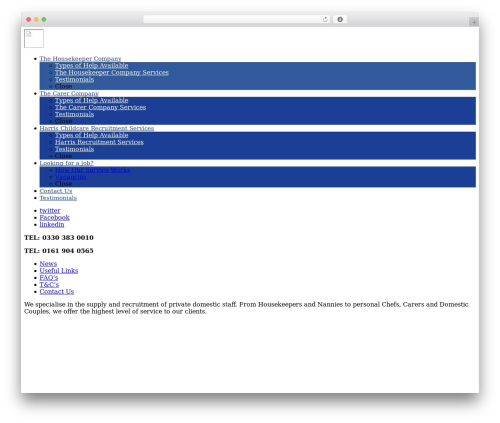
Task: Open How Our Service Works link
Action: pos(92,170)
